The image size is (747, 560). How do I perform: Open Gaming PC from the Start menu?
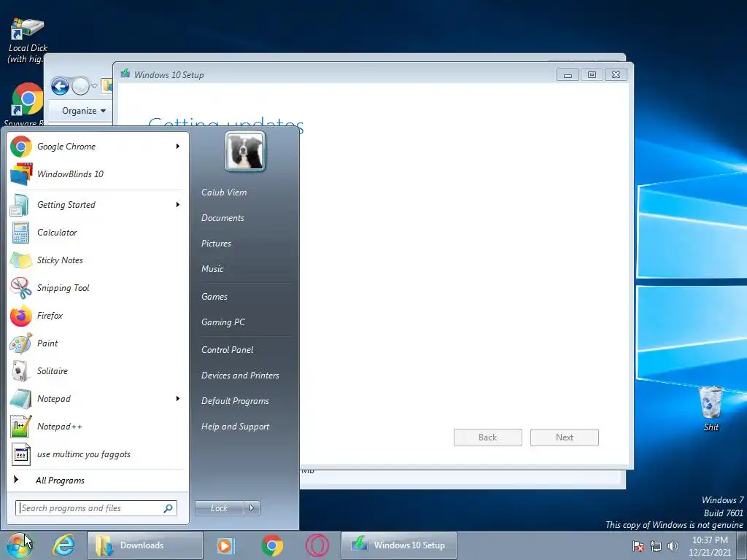[x=223, y=322]
